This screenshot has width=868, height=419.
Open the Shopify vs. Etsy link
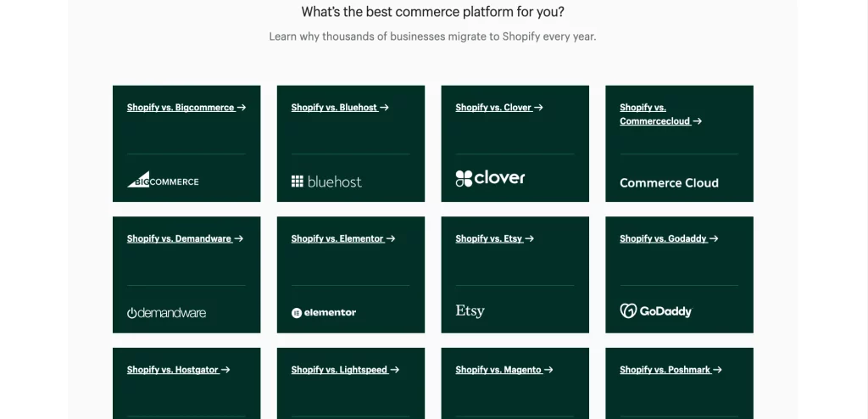[x=494, y=239]
